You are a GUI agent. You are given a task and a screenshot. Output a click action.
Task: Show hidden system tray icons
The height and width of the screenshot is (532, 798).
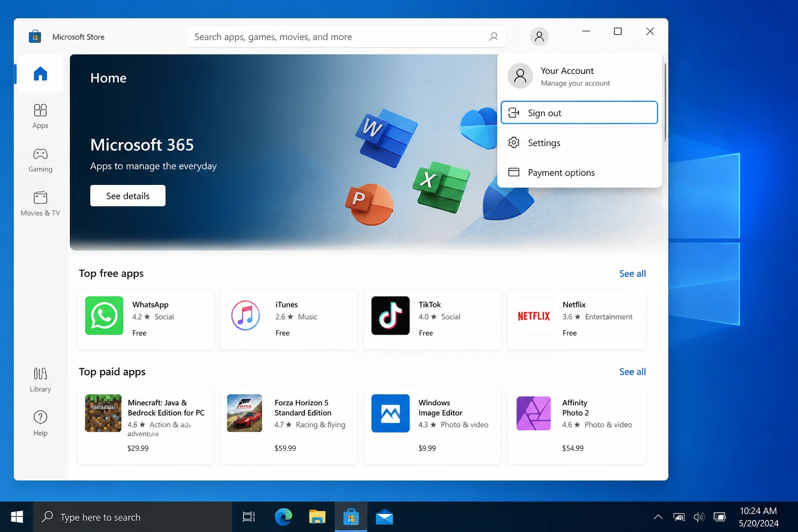tap(658, 517)
